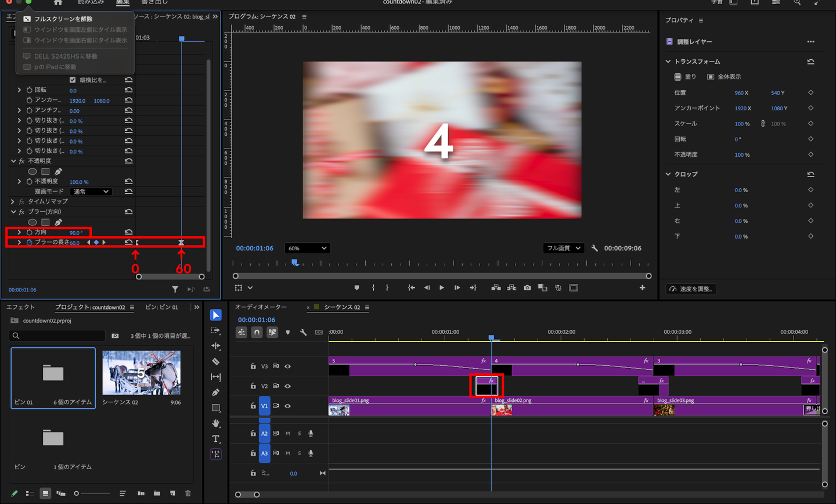This screenshot has height=504, width=836.
Task: Select the Type tool
Action: pos(215,439)
